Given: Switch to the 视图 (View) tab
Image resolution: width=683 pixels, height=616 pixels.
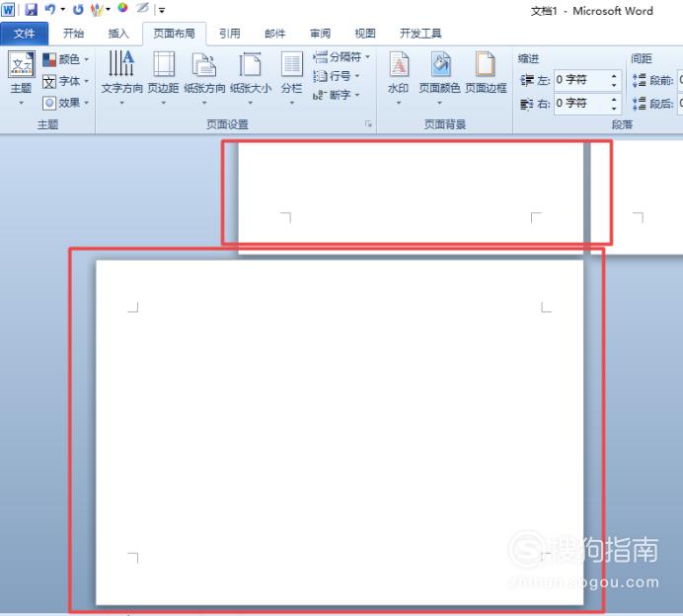Looking at the screenshot, I should pyautogui.click(x=365, y=34).
